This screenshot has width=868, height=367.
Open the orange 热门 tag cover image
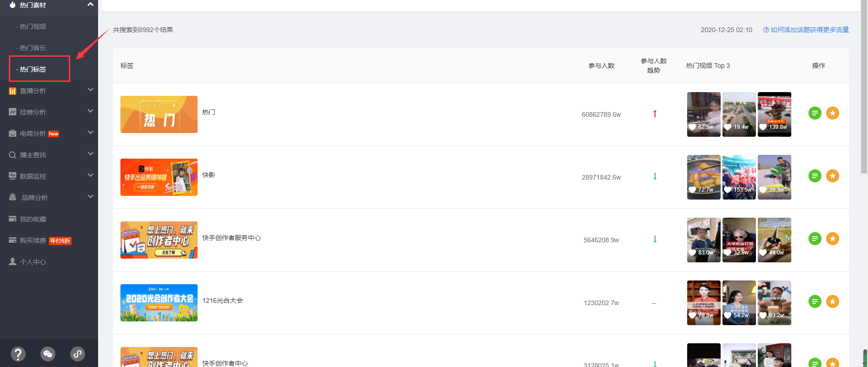click(159, 114)
